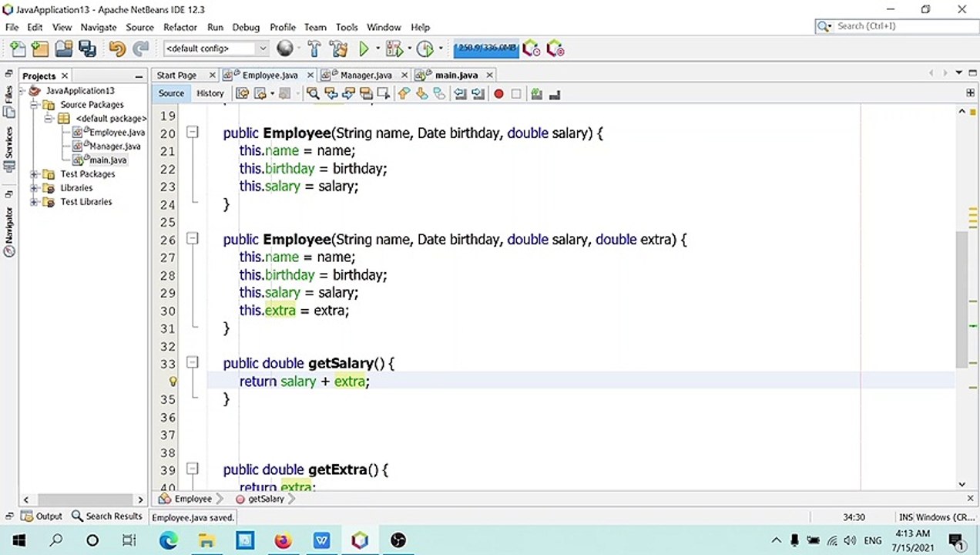The image size is (980, 555).
Task: Collapse code fold at line 33
Action: [193, 362]
